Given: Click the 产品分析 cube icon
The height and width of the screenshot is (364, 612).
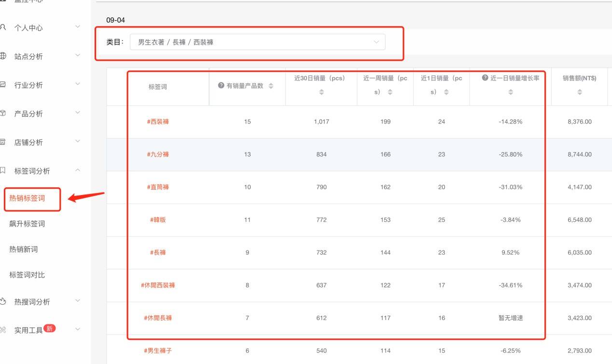Looking at the screenshot, I should [3, 113].
